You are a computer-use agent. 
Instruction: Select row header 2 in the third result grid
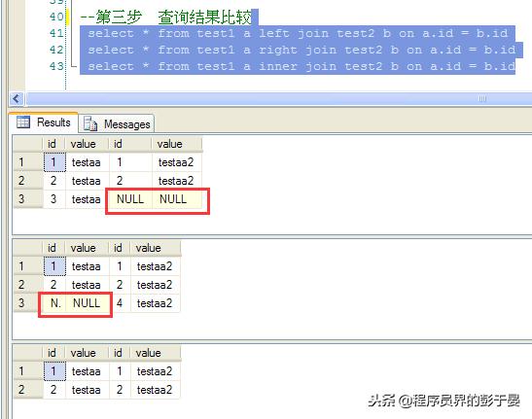[x=28, y=390]
